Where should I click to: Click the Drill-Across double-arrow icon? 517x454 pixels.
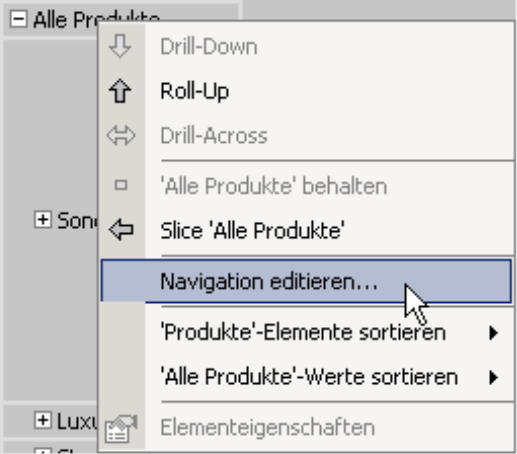[121, 136]
